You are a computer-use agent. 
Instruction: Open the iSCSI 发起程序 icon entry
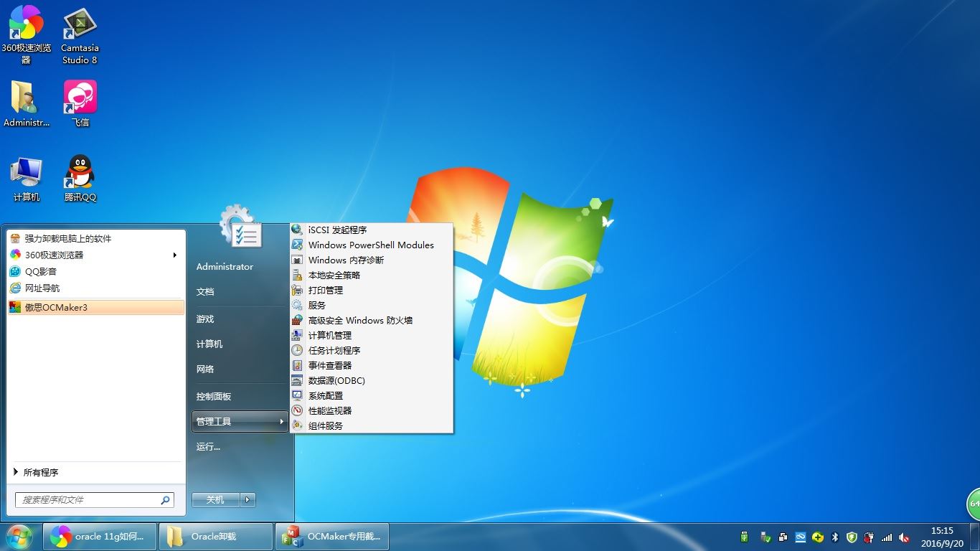tap(296, 230)
